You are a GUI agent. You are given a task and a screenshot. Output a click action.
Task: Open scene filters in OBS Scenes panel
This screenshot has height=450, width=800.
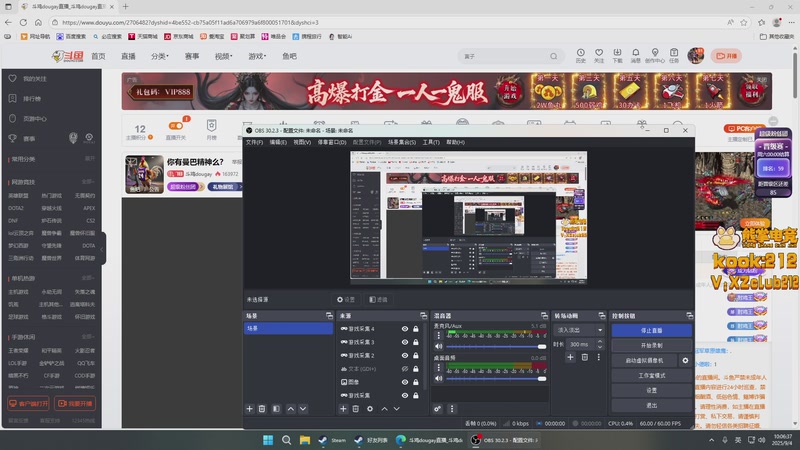point(276,409)
